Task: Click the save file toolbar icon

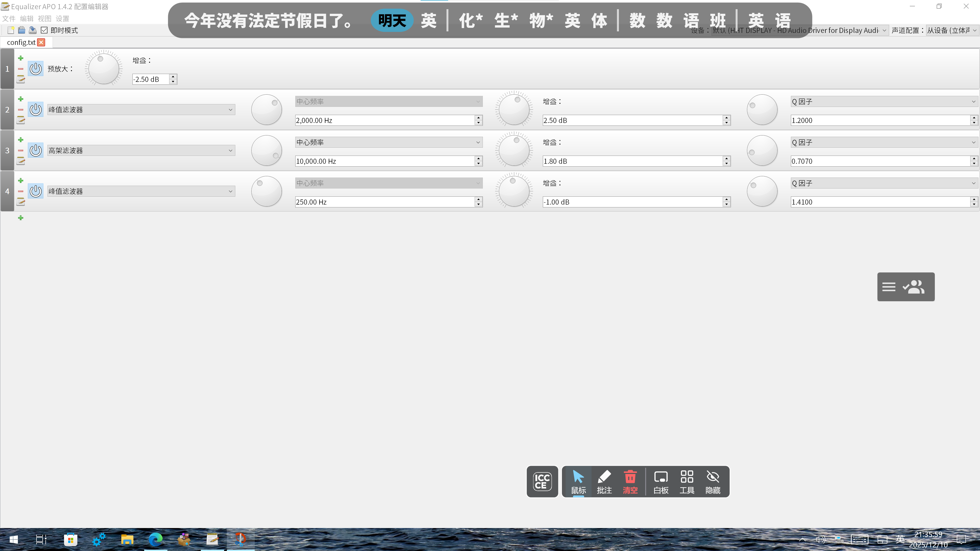Action: point(33,30)
